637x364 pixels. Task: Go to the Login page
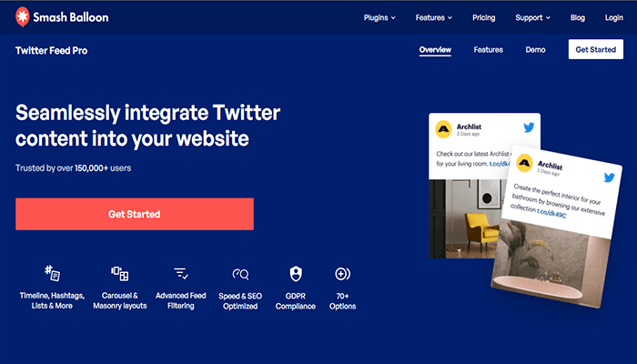614,17
